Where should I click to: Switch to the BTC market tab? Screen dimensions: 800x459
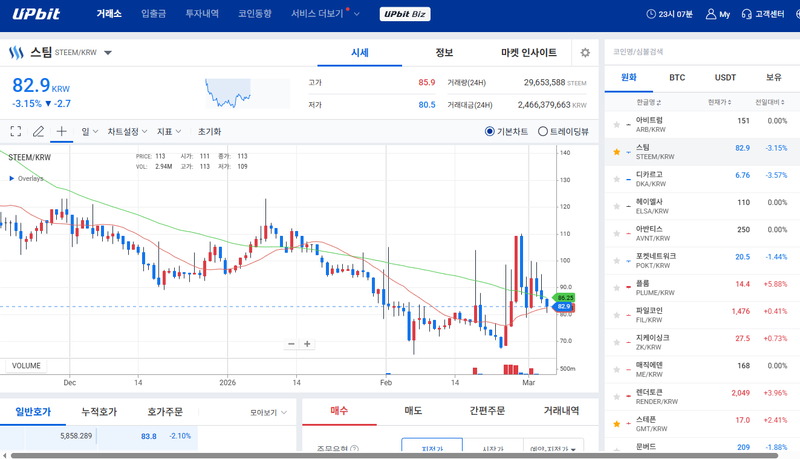(x=677, y=77)
